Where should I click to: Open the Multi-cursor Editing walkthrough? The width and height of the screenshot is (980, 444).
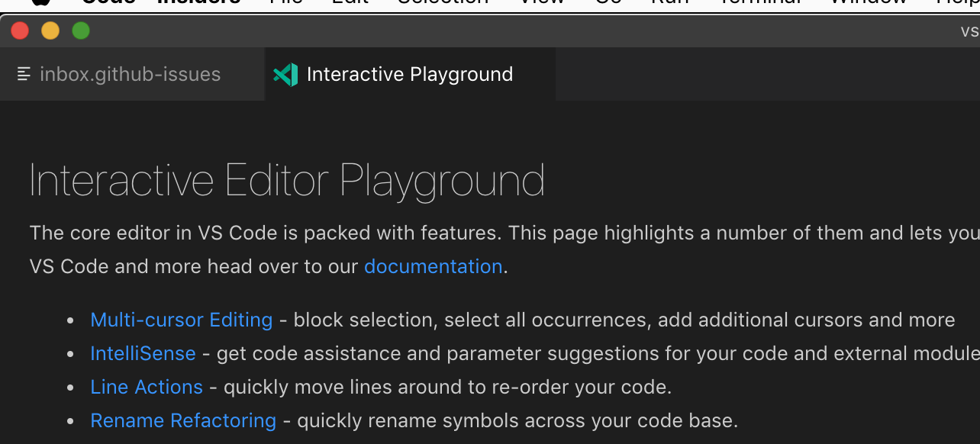point(181,320)
